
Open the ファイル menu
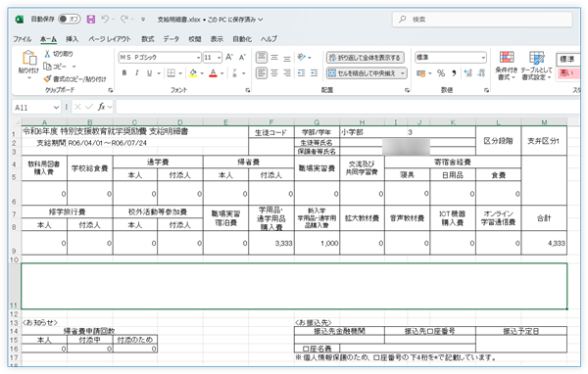pos(23,39)
